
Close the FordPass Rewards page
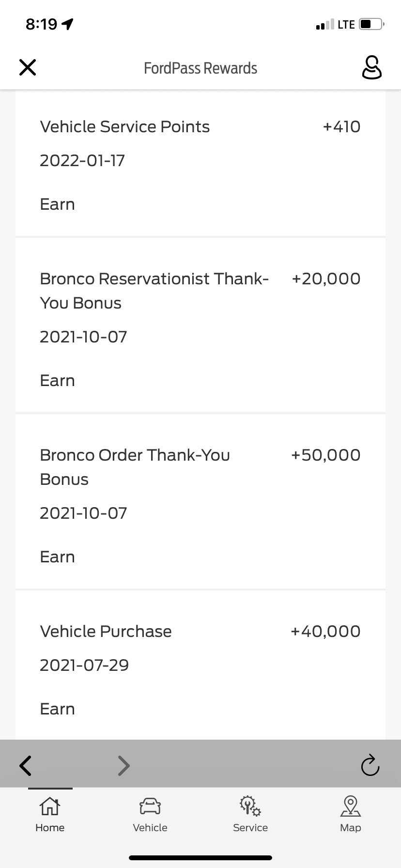[28, 67]
